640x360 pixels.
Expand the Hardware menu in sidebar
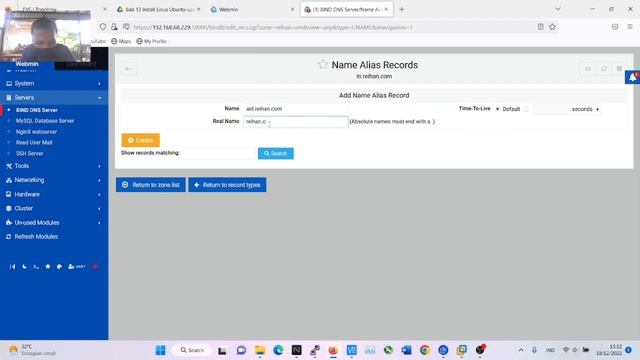point(54,194)
